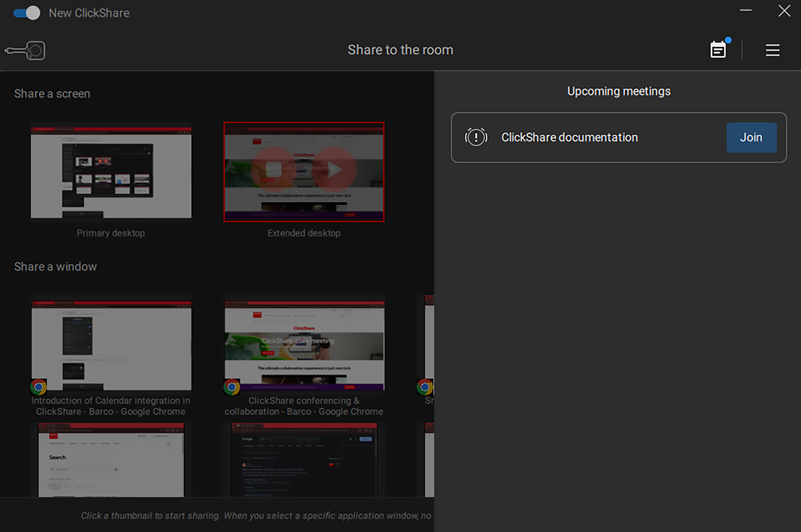Click the Chrome badge on conferencing thumbnail

pyautogui.click(x=232, y=387)
